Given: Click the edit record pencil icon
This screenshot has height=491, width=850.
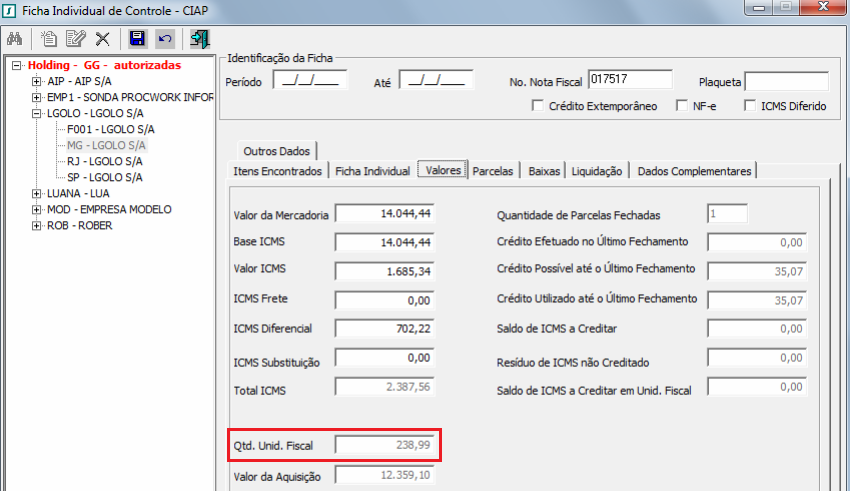Looking at the screenshot, I should 75,39.
